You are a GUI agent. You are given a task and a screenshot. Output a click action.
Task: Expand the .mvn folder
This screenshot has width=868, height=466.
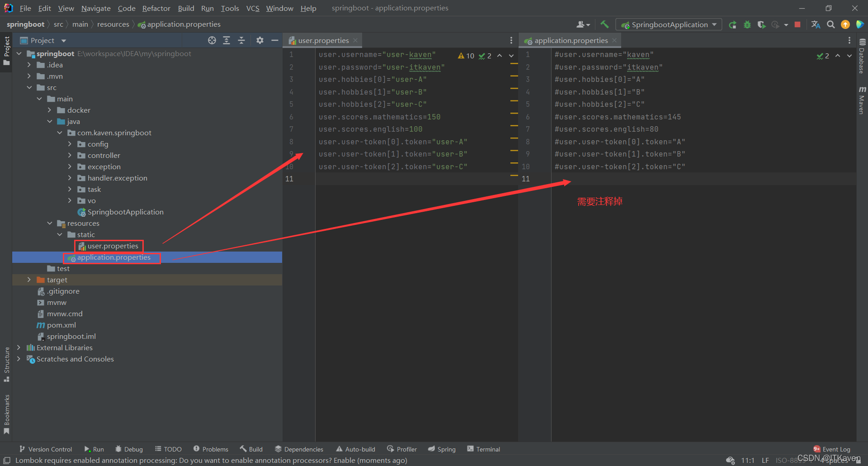pyautogui.click(x=29, y=76)
